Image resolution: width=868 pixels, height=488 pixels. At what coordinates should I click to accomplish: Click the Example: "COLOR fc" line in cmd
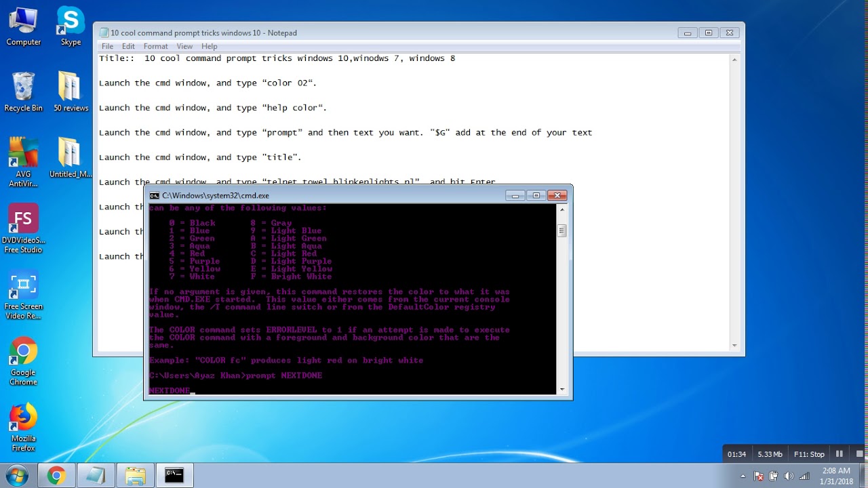286,361
